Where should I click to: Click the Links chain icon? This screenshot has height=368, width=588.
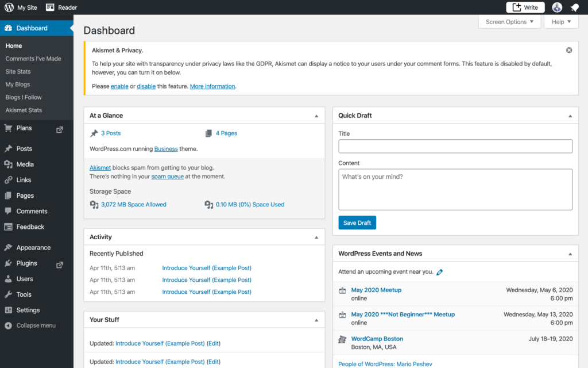pyautogui.click(x=8, y=180)
